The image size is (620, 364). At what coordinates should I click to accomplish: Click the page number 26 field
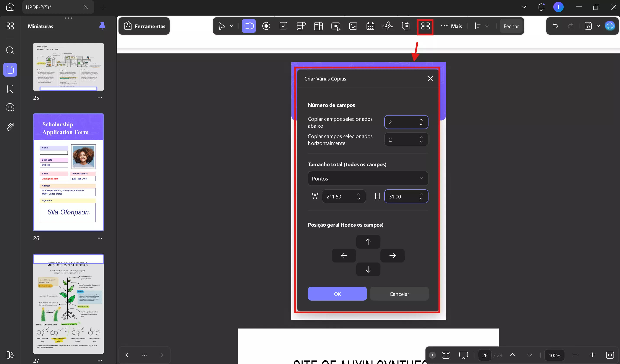(484, 355)
